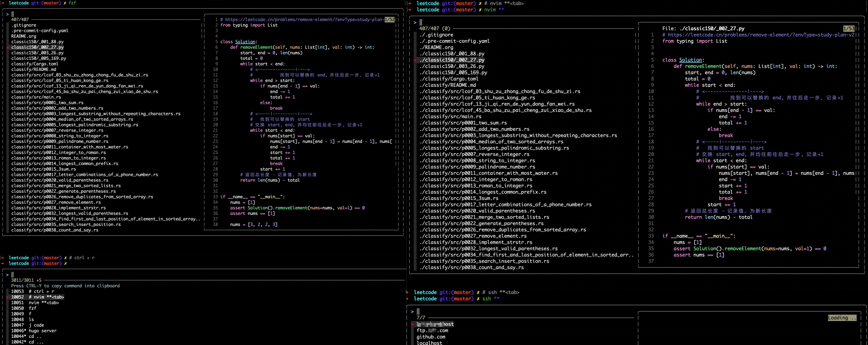Pick classify/src/main.rs in the fzf list
This screenshot has height=345, width=868.
(x=36, y=97)
